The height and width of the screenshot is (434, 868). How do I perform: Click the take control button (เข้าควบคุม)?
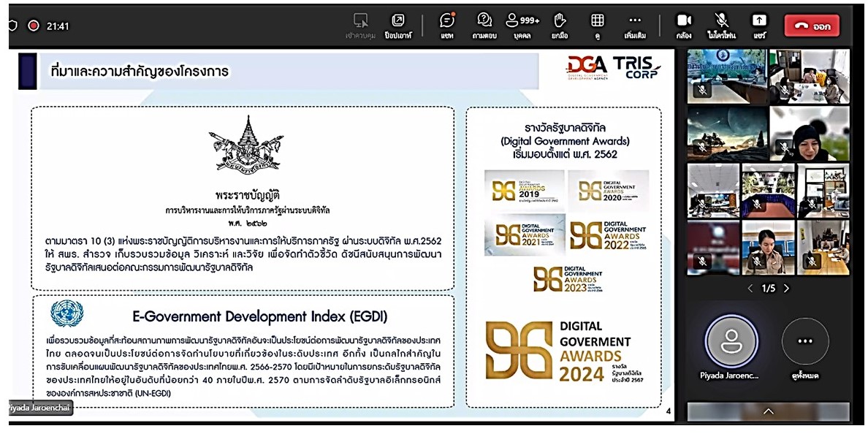tap(360, 26)
